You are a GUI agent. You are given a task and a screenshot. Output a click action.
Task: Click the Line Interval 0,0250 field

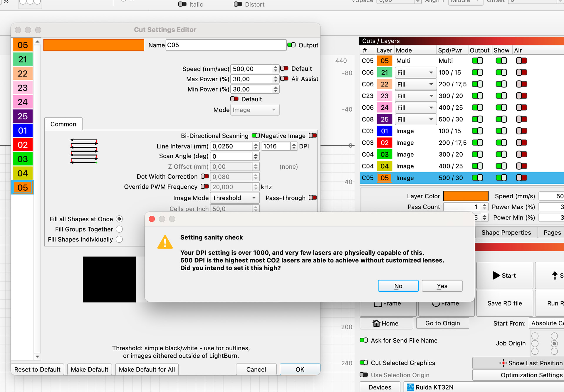[x=231, y=146]
